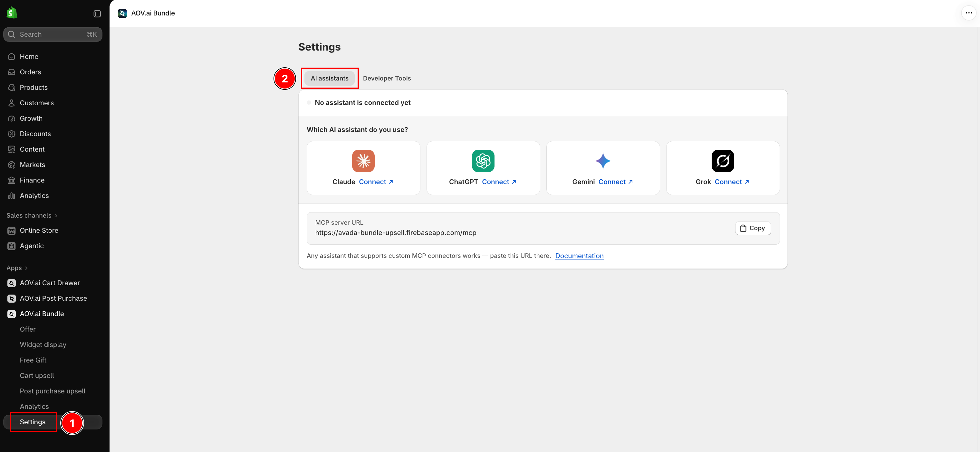Expand the Apps section chevron
This screenshot has height=452, width=980.
coord(26,268)
